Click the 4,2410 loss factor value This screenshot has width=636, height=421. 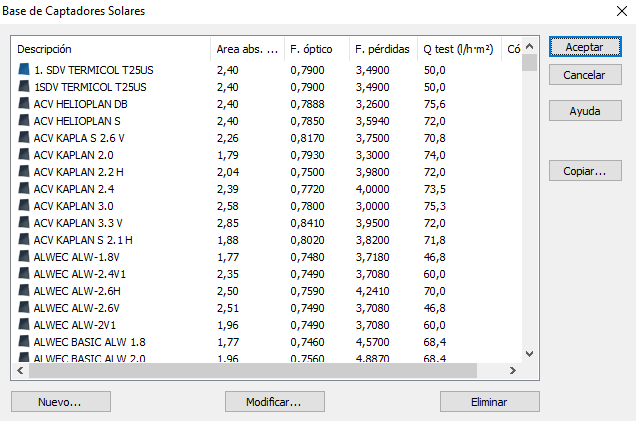(373, 292)
